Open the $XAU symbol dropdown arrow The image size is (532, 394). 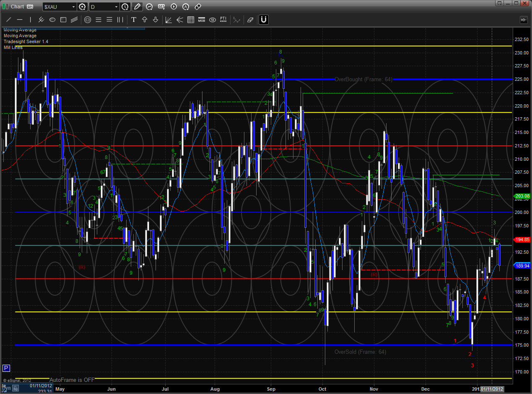tap(73, 7)
